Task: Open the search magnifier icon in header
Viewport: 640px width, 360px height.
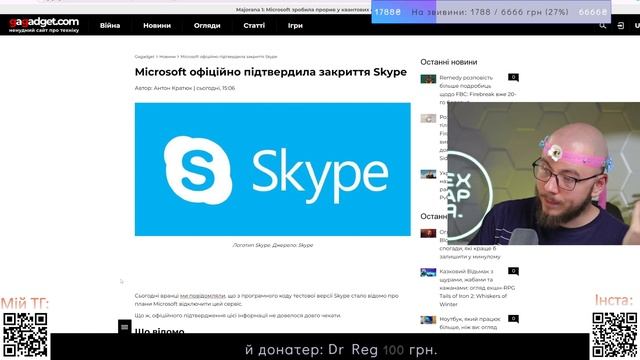Action: (602, 25)
